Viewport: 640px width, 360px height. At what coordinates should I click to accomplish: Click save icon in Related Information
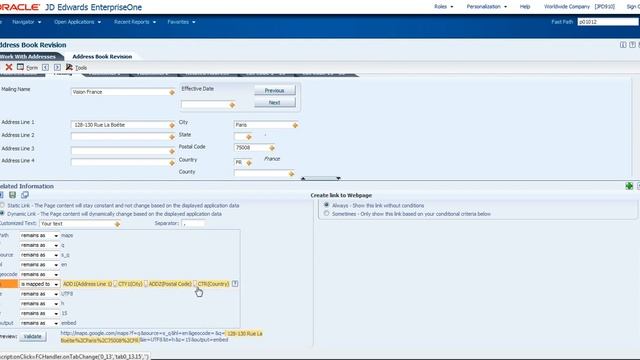pyautogui.click(x=13, y=195)
